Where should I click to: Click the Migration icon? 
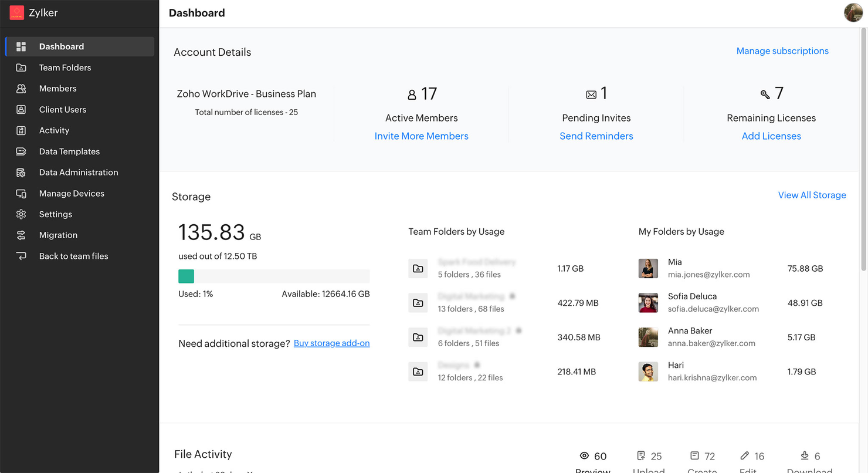tap(22, 235)
